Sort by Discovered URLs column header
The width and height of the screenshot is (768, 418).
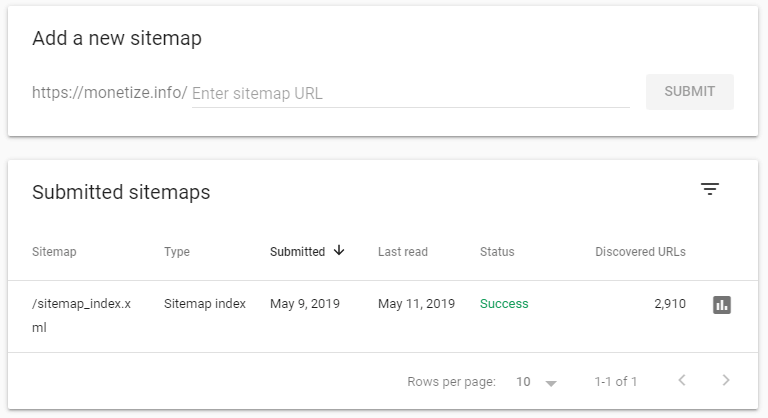click(x=640, y=252)
